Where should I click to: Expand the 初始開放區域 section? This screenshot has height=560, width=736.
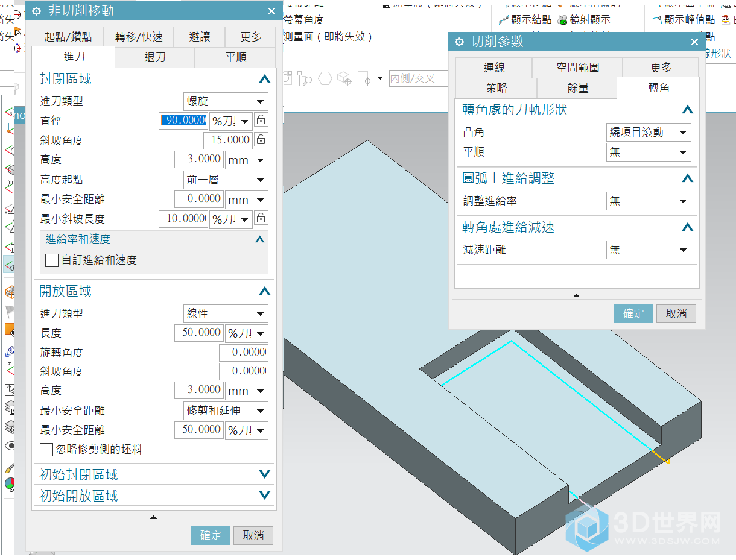click(264, 496)
